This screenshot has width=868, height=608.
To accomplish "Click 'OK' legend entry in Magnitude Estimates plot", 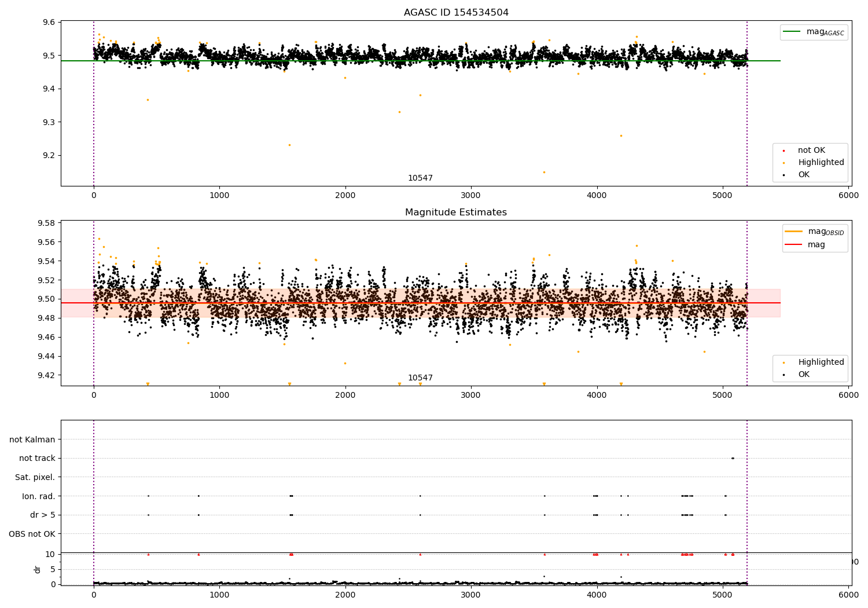I will (x=804, y=375).
